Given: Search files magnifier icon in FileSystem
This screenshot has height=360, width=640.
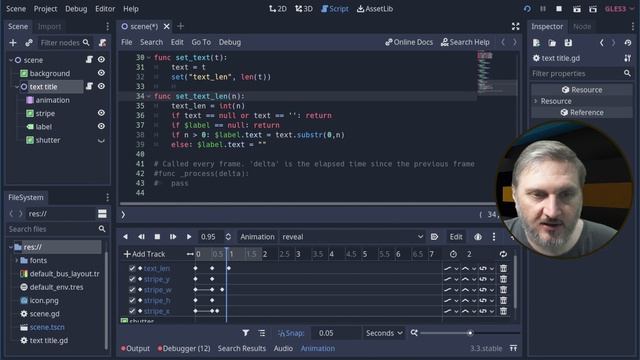Looking at the screenshot, I should [102, 229].
